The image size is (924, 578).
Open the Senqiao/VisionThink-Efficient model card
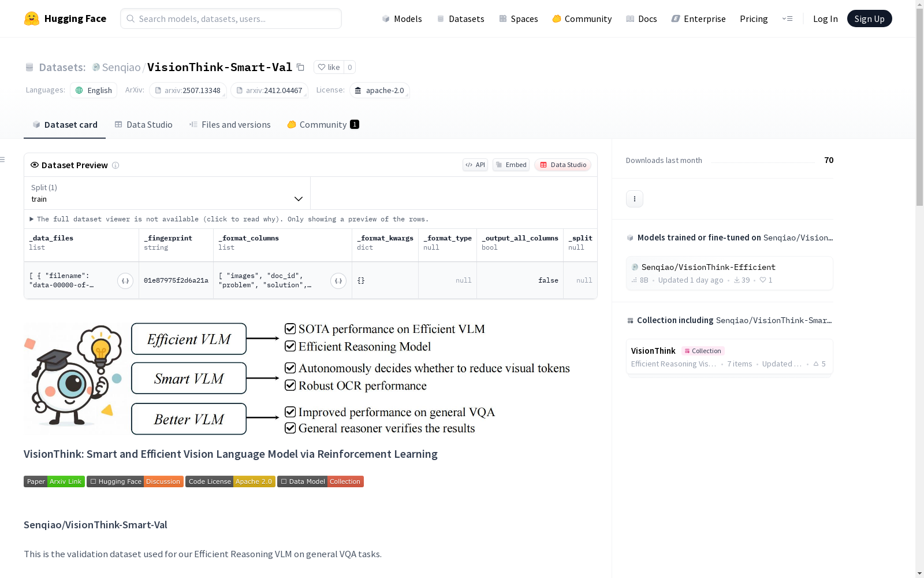[x=729, y=273]
